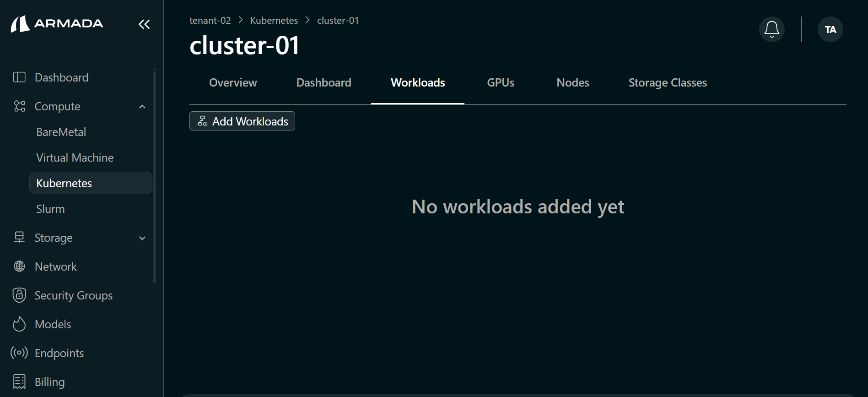Click 'No workloads added yet' message
The width and height of the screenshot is (868, 397).
pos(518,207)
